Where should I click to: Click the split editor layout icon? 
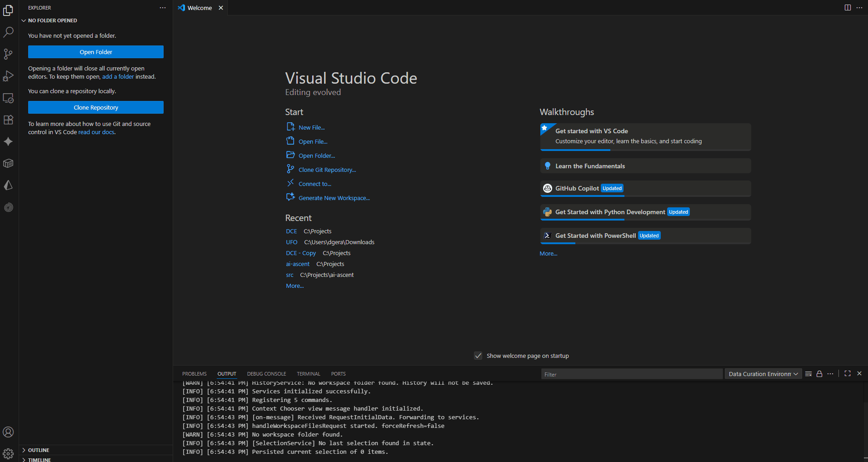(848, 8)
